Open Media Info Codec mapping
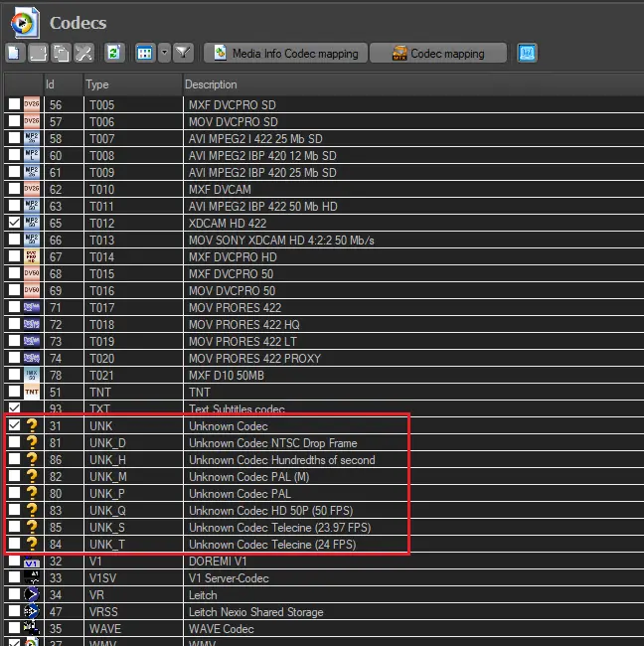The width and height of the screenshot is (644, 646). pos(286,53)
